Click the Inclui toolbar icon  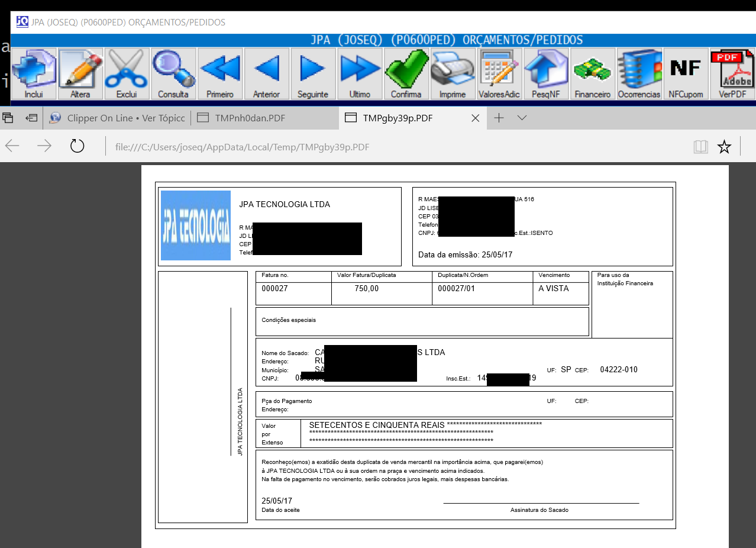pyautogui.click(x=34, y=73)
